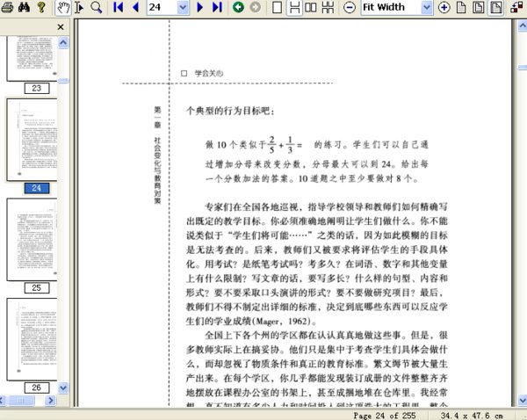This screenshot has width=527, height=420.
Task: Click the Print icon
Action: coord(7,7)
